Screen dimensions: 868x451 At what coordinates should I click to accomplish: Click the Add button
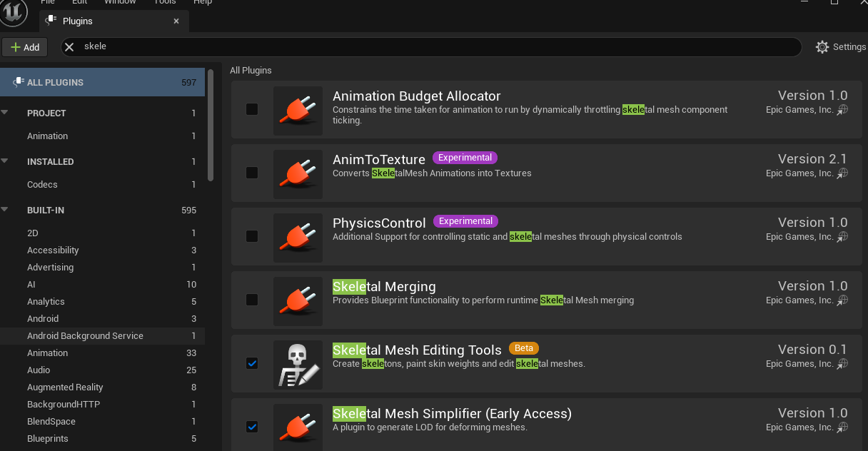[x=25, y=47]
